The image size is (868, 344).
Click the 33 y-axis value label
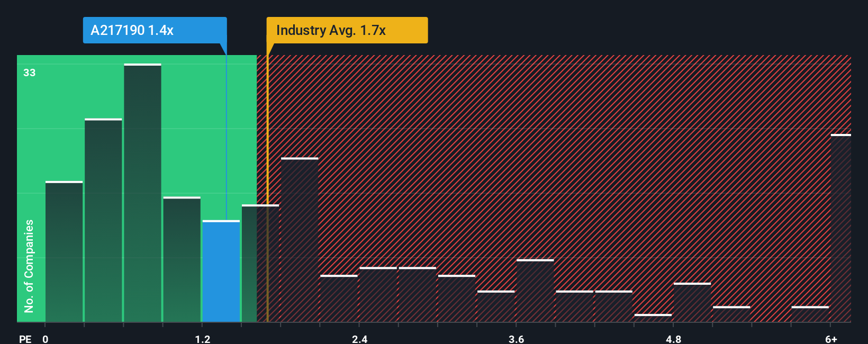[x=30, y=73]
